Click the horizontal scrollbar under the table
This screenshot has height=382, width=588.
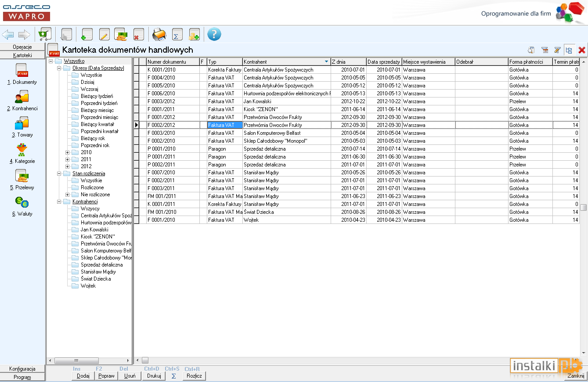(x=357, y=360)
